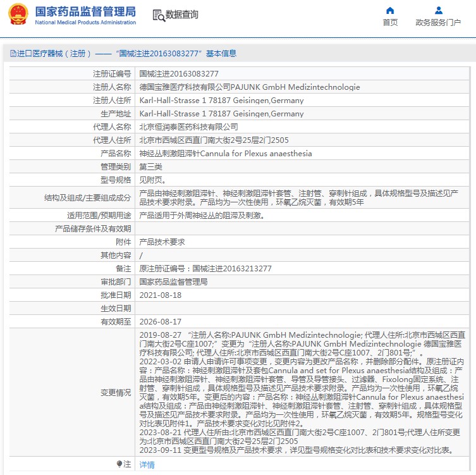Screen dimensions: 476x475
Task: Click 注册人住所 address Karl-Hall-Strasse value
Action: (221, 101)
